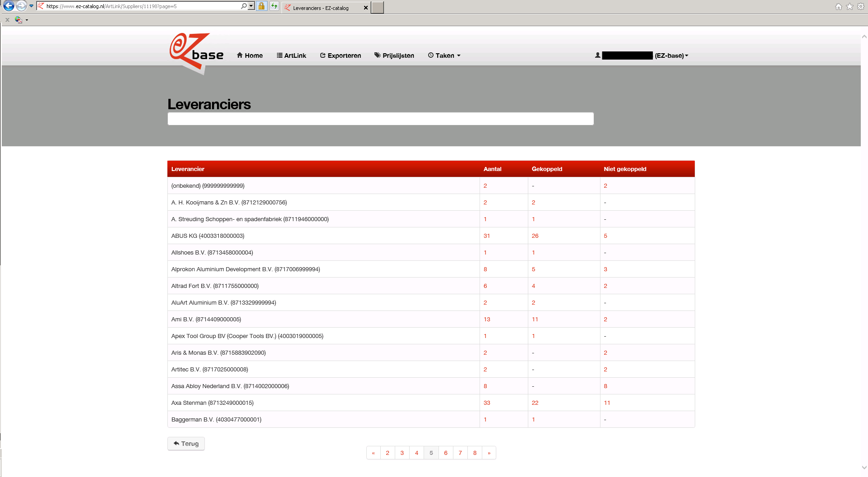Click the browser Forward arrow button

(x=21, y=6)
